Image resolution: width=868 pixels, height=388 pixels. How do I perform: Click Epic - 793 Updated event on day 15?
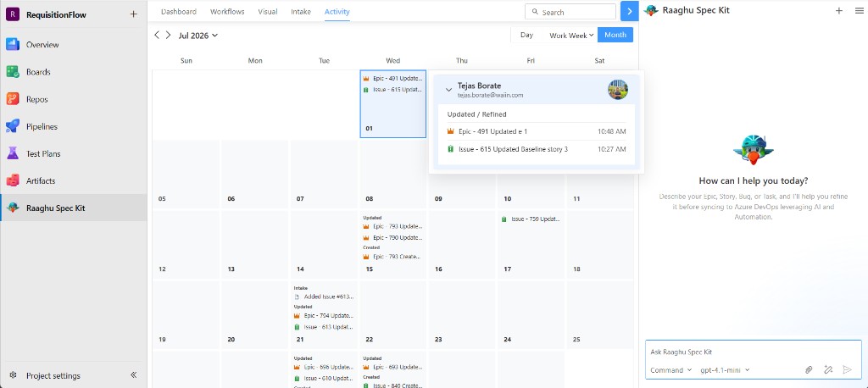click(x=393, y=226)
